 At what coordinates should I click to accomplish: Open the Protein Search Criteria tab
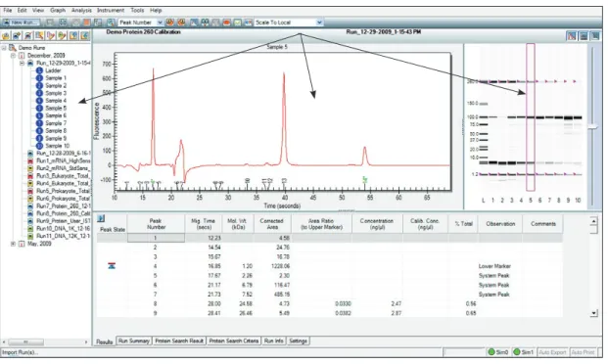click(x=234, y=341)
